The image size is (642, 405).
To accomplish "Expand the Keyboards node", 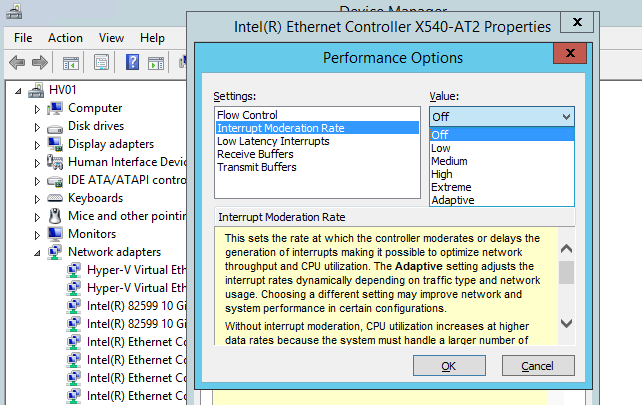I will point(37,199).
